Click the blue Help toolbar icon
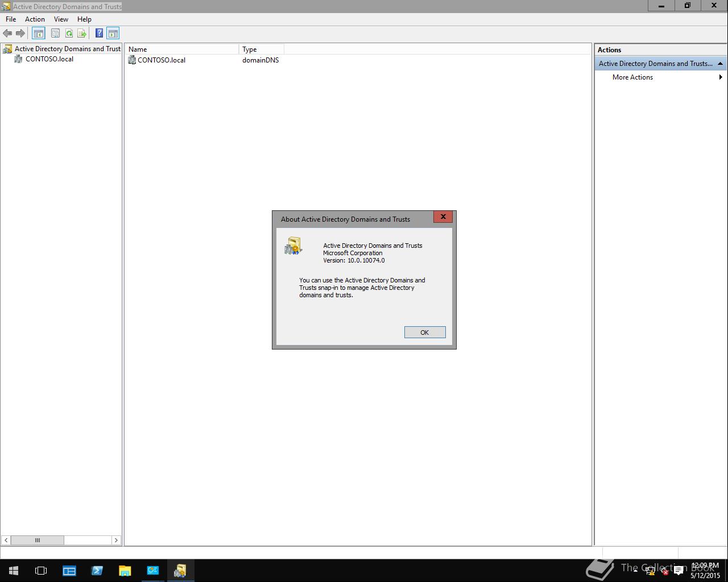Image resolution: width=728 pixels, height=582 pixels. pos(99,34)
